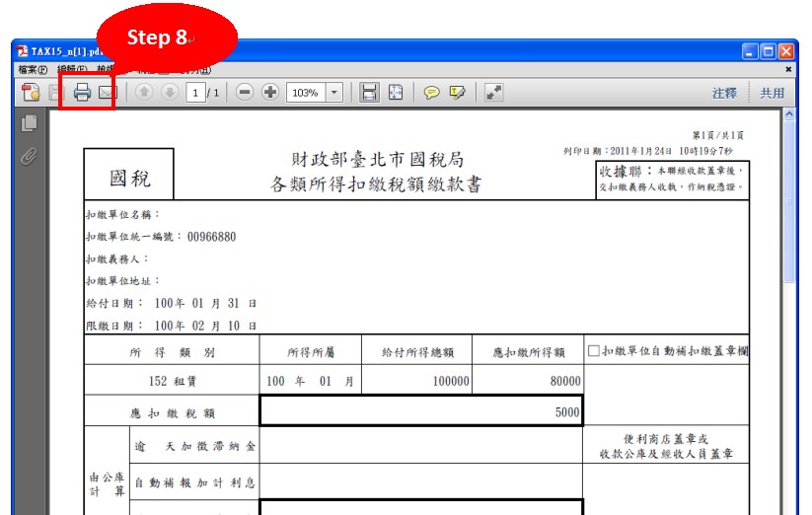
Task: Select the fit one full page icon
Action: click(395, 93)
